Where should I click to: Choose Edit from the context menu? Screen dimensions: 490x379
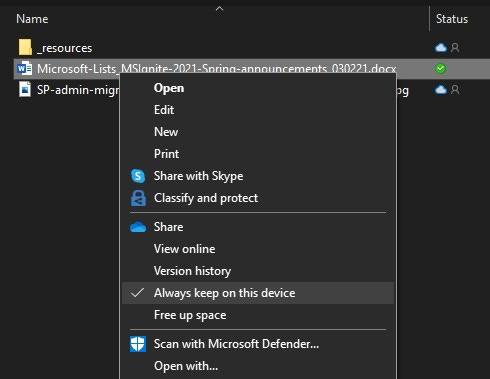(x=258, y=110)
